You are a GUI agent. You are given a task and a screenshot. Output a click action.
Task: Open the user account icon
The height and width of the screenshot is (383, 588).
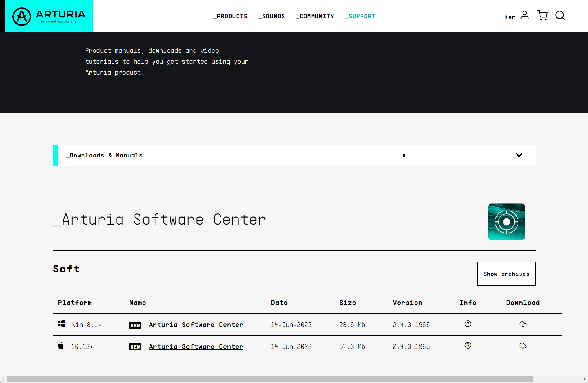click(x=524, y=15)
